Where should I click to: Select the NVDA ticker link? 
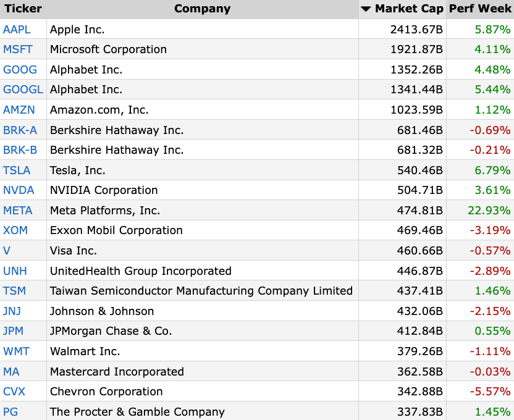click(x=19, y=190)
